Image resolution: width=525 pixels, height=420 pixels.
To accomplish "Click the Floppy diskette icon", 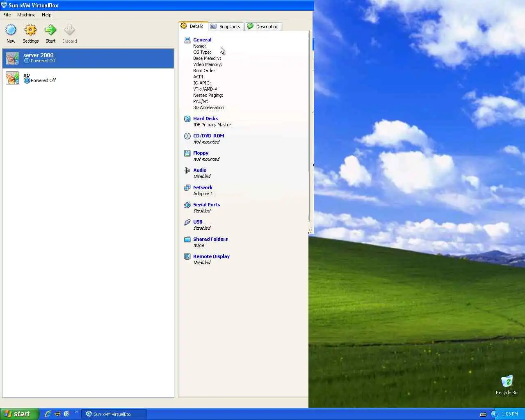I will click(x=187, y=153).
